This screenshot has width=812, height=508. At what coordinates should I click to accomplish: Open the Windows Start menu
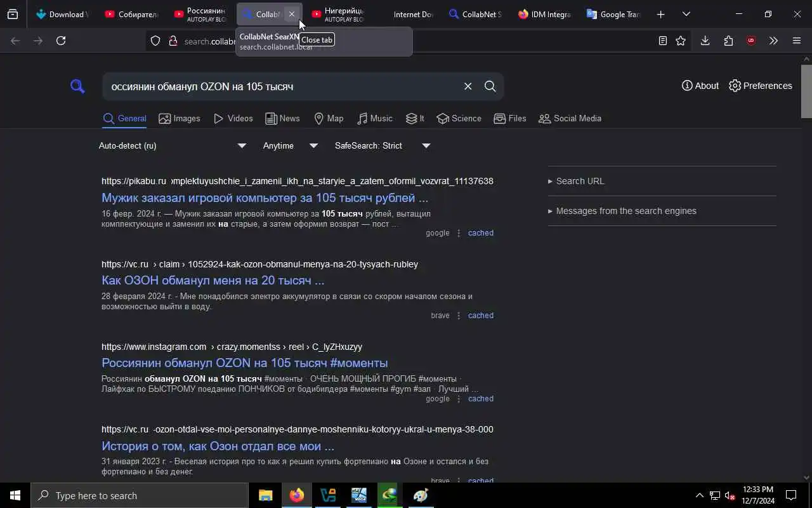pos(15,496)
